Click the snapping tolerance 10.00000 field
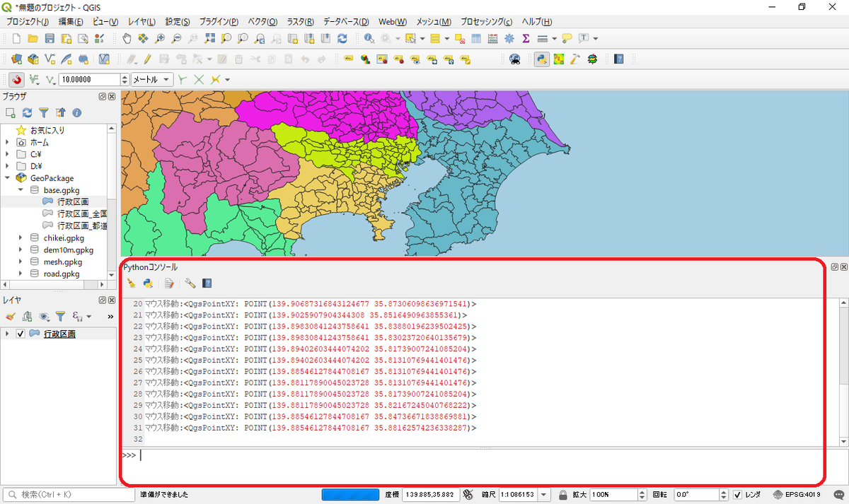The image size is (849, 504). [89, 80]
